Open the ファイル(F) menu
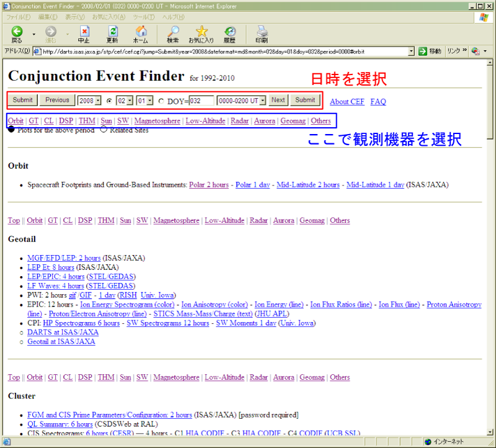This screenshot has width=496, height=448. click(x=19, y=17)
